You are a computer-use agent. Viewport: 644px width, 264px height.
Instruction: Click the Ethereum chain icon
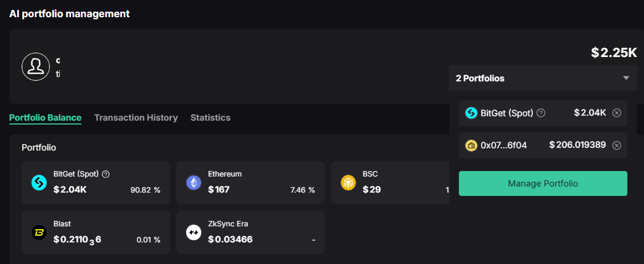tap(193, 183)
